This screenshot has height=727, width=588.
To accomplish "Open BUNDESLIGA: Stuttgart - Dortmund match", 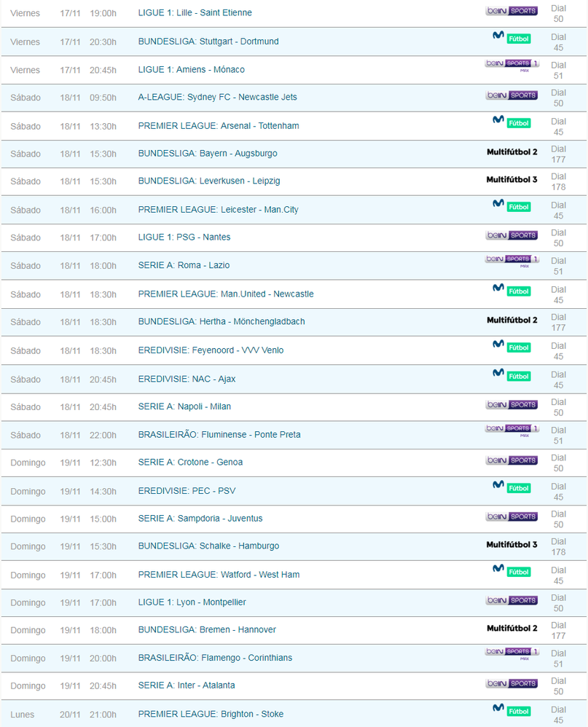I will click(208, 42).
